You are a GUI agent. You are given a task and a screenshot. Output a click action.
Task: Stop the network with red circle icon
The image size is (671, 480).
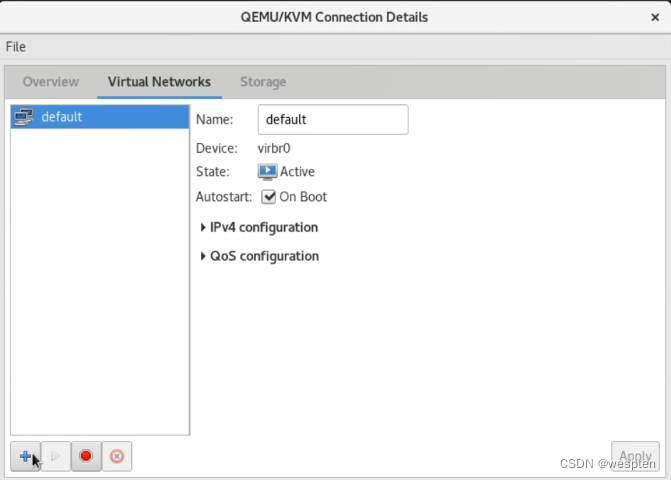pos(86,456)
